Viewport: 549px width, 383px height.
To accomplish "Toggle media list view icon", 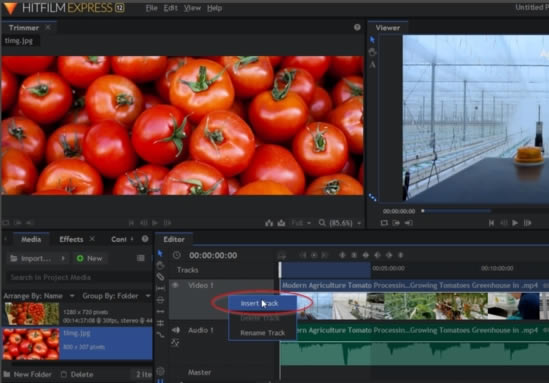I will point(140,258).
